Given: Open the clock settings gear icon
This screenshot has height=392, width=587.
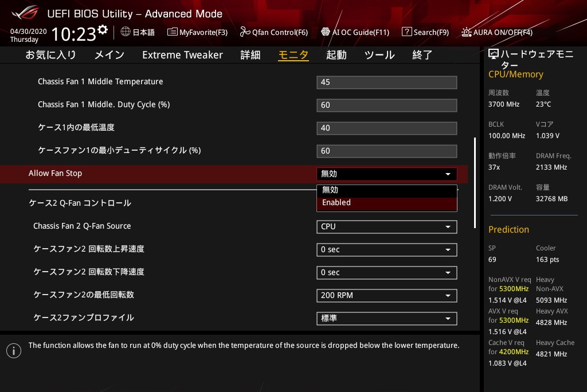Looking at the screenshot, I should point(103,29).
